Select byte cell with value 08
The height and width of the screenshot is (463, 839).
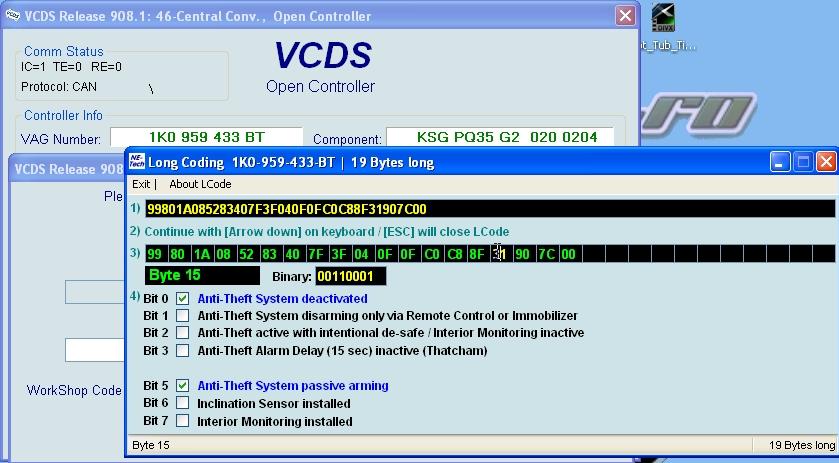(224, 254)
